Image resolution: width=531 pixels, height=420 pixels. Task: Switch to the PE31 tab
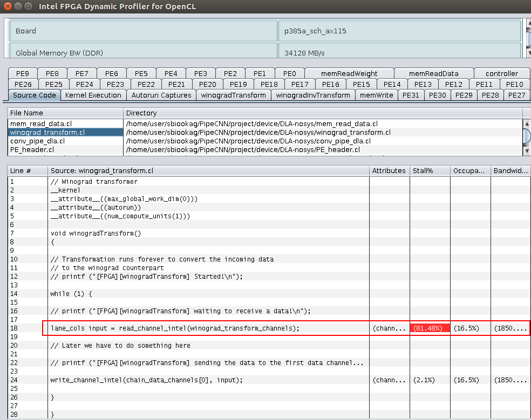(411, 95)
